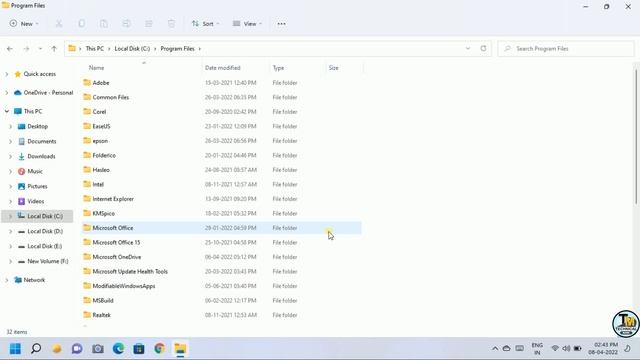
Task: Sort by the Size column header
Action: point(333,68)
